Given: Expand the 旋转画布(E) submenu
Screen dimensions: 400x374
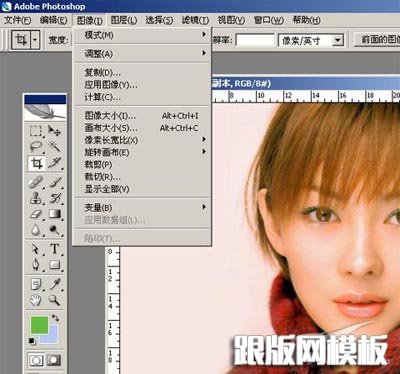Looking at the screenshot, I should click(142, 152).
